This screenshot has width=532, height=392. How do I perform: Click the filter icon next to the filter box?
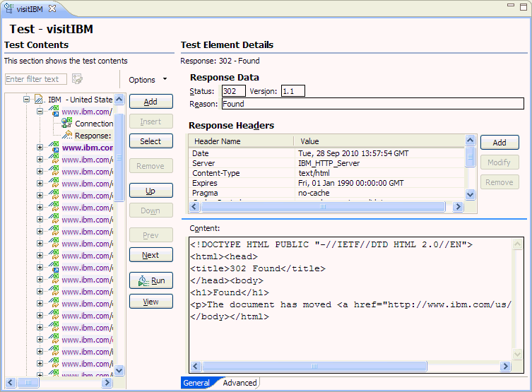(x=77, y=79)
